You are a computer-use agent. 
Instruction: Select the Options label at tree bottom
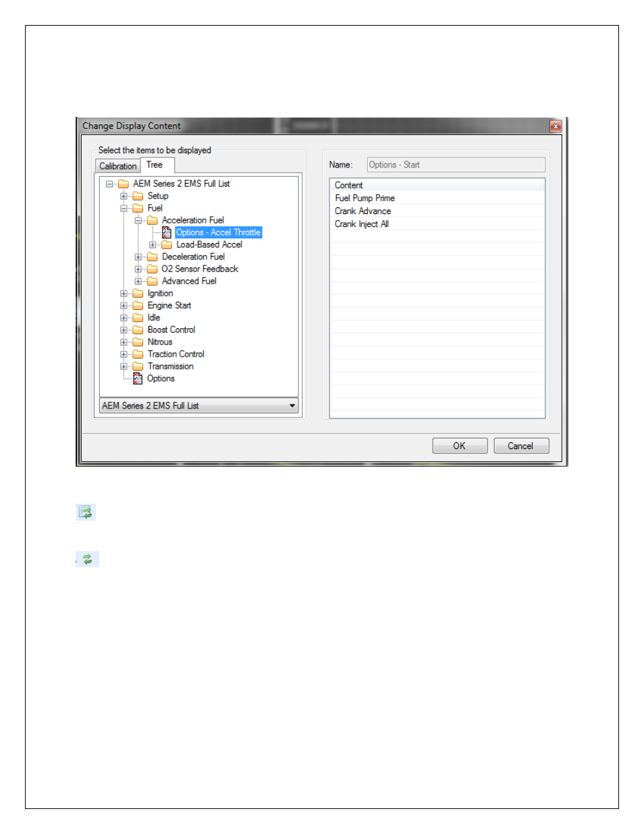161,378
